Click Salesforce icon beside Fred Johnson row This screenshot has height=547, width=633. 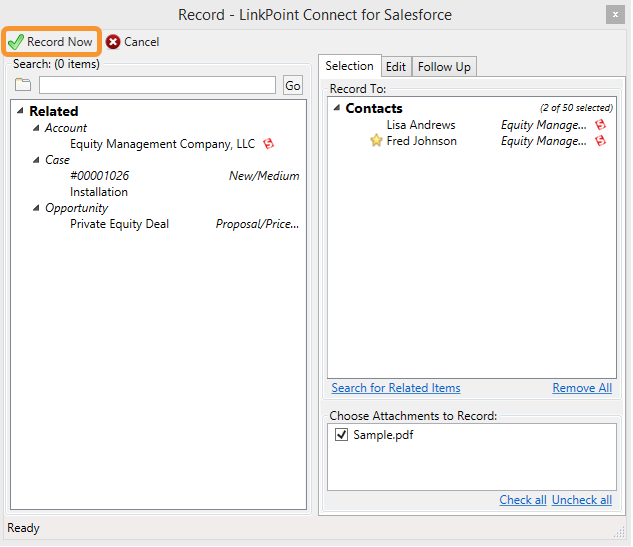coord(601,141)
